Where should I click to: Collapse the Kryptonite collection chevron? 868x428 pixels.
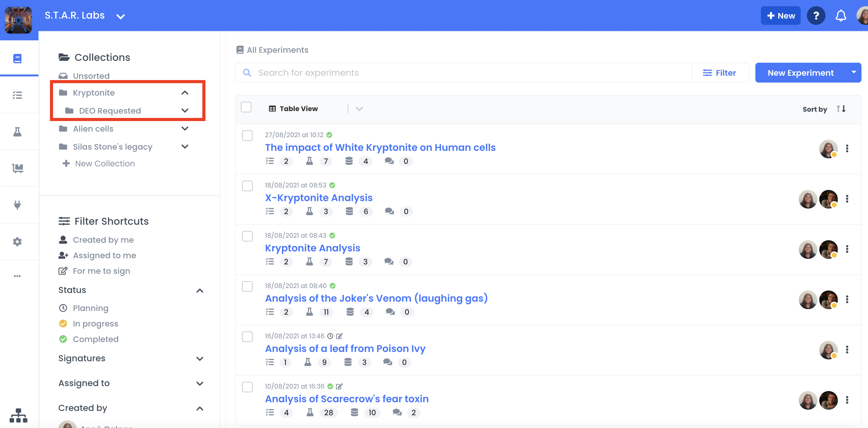185,93
